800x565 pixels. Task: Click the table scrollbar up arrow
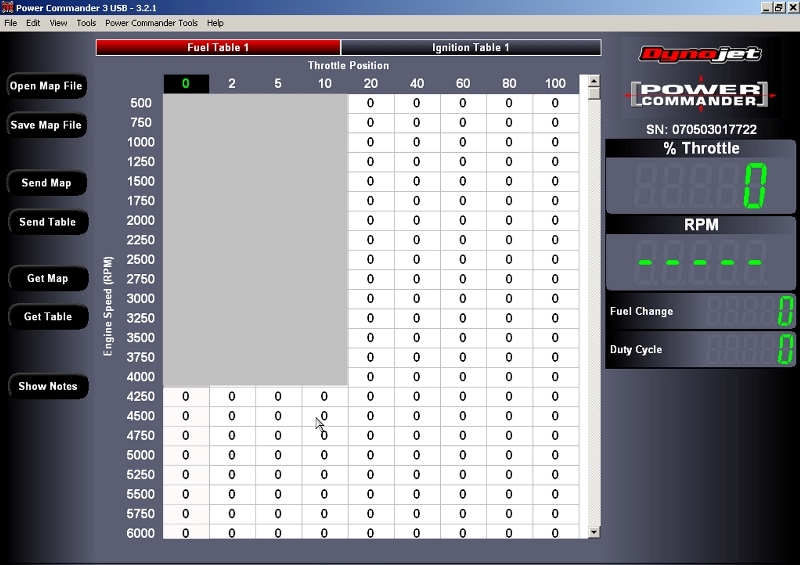[594, 81]
